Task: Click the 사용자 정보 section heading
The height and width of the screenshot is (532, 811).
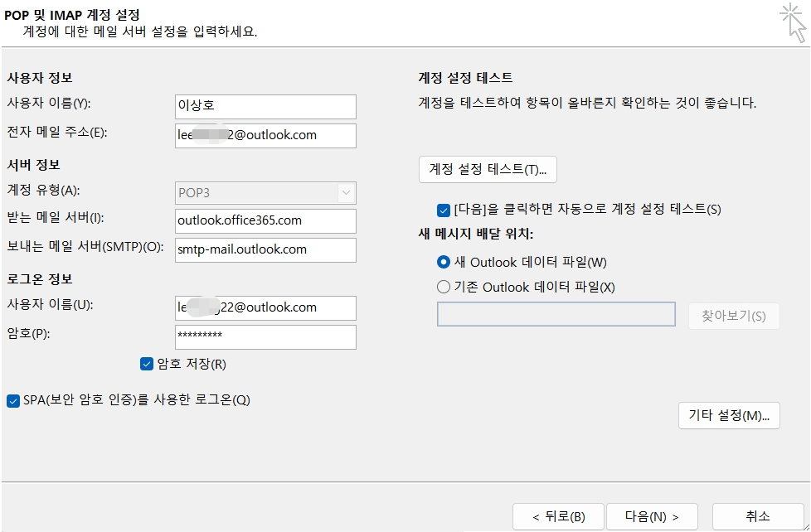Action: (40, 78)
